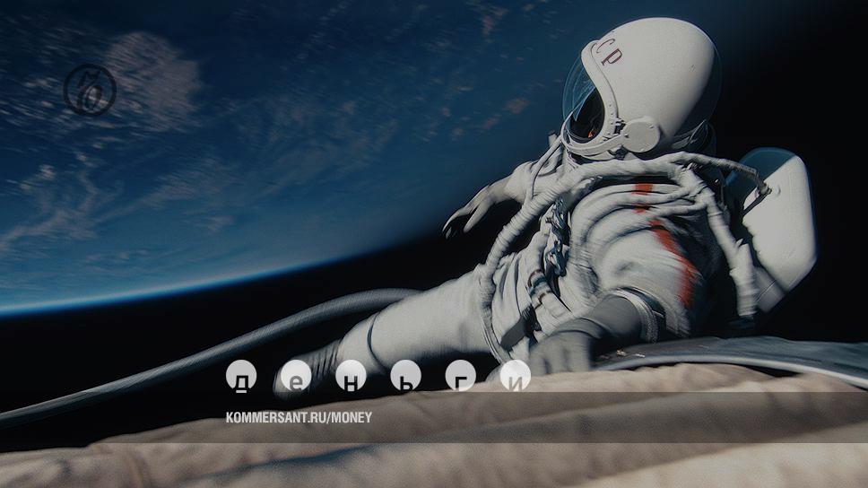This screenshot has height=488, width=868.
Task: Click the circle with letter 'и'
Action: point(515,376)
